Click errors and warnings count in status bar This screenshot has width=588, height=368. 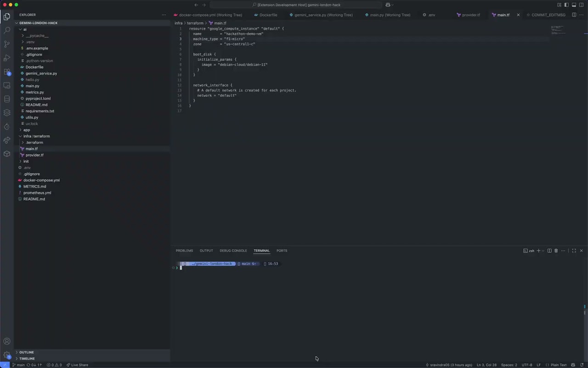pyautogui.click(x=54, y=365)
